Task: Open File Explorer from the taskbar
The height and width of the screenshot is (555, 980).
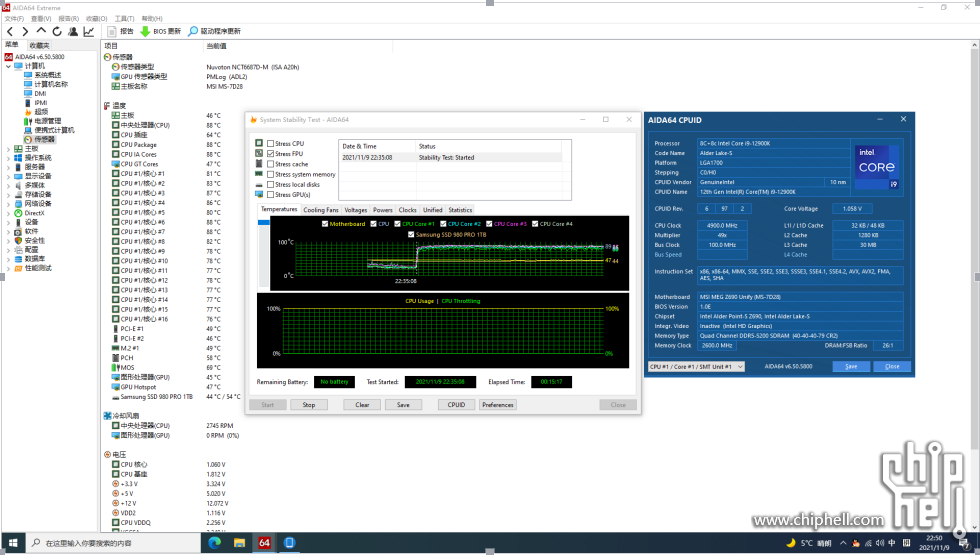Action: tap(239, 543)
